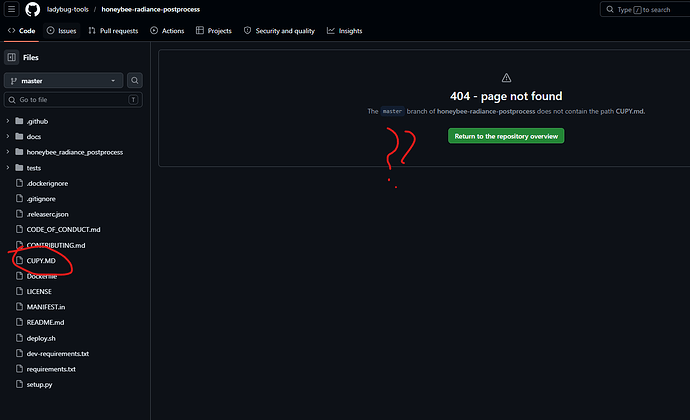Open the Pull requests tab
Viewport: 690px width, 420px height.
(113, 31)
